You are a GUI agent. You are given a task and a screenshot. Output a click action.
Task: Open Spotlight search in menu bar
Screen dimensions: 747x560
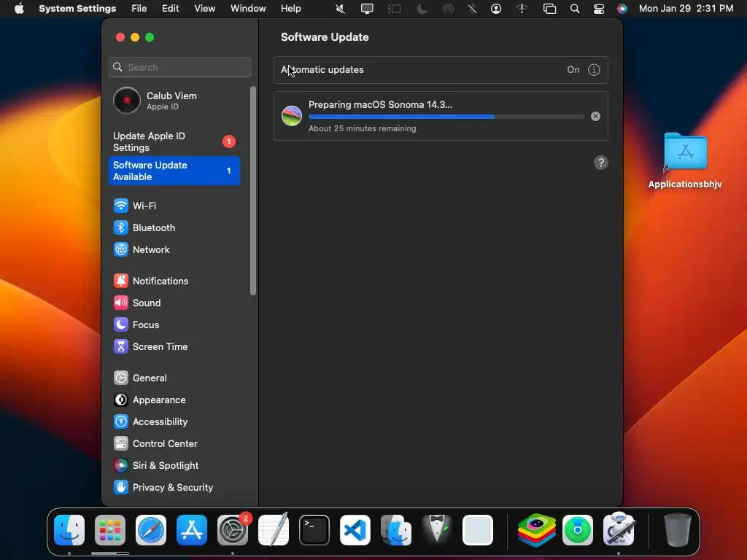[575, 9]
